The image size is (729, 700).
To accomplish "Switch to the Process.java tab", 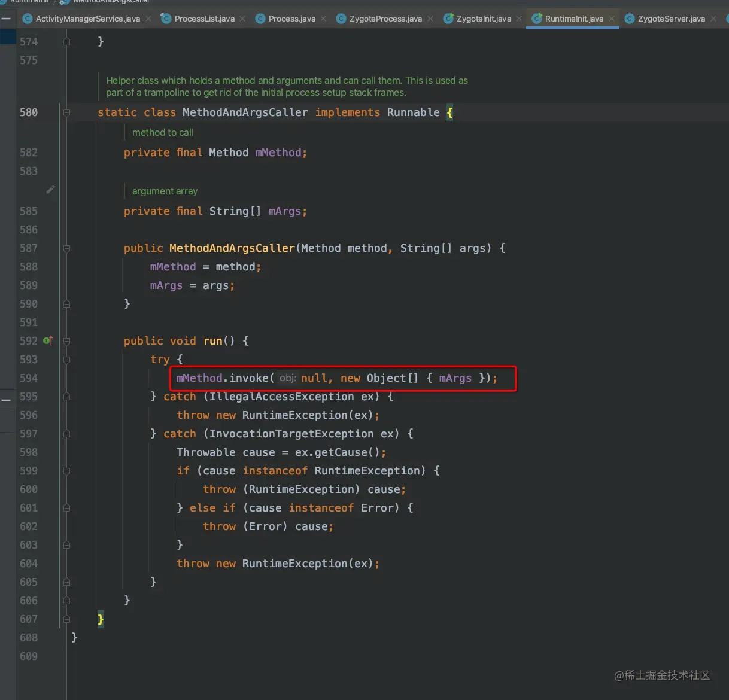I will pos(291,19).
